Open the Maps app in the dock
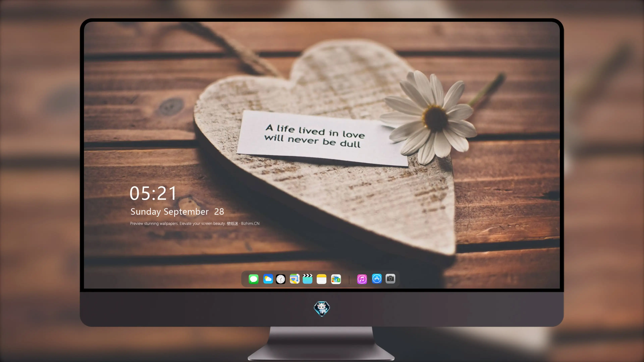Image resolution: width=644 pixels, height=362 pixels. pyautogui.click(x=294, y=279)
